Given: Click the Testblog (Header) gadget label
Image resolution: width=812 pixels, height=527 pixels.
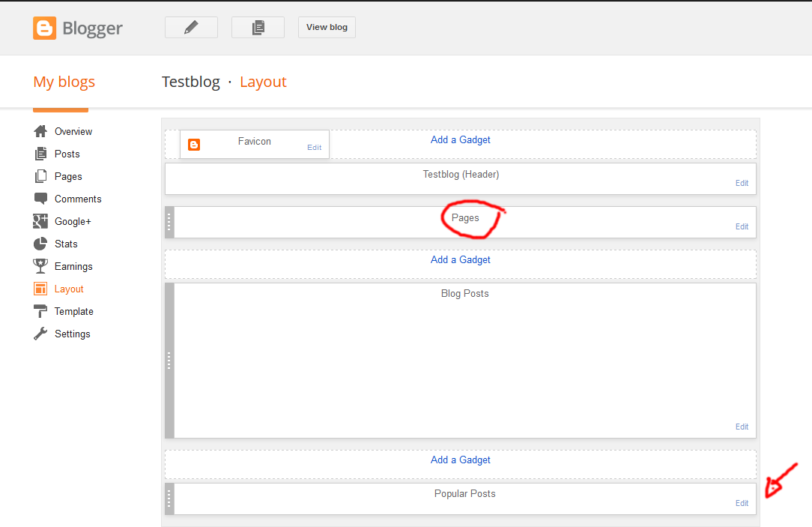Looking at the screenshot, I should (461, 175).
